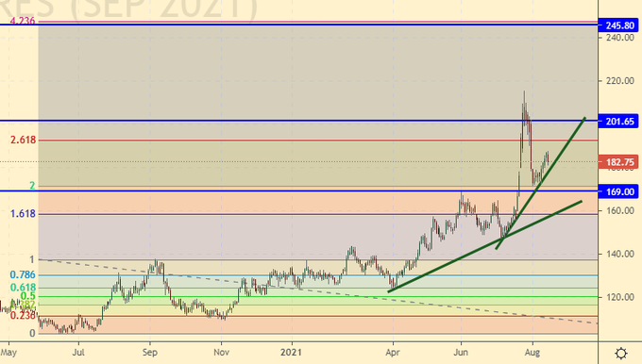Screen dimensions: 642x364
Task: Click the price spike candle peak
Action: (x=524, y=92)
